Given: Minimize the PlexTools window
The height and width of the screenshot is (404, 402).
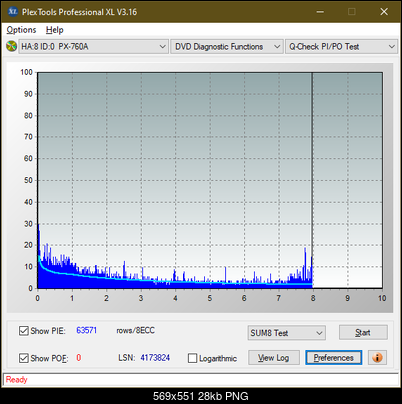Looking at the screenshot, I should (320, 12).
